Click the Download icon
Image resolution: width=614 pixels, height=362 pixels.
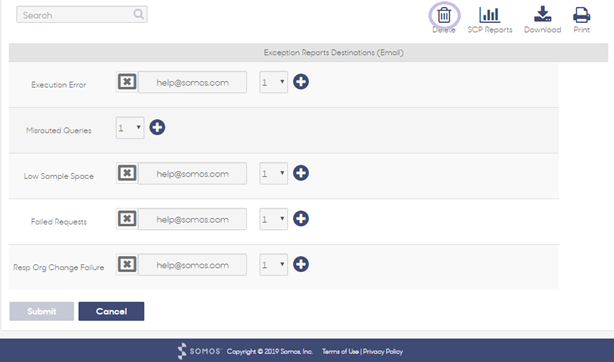[x=542, y=14]
